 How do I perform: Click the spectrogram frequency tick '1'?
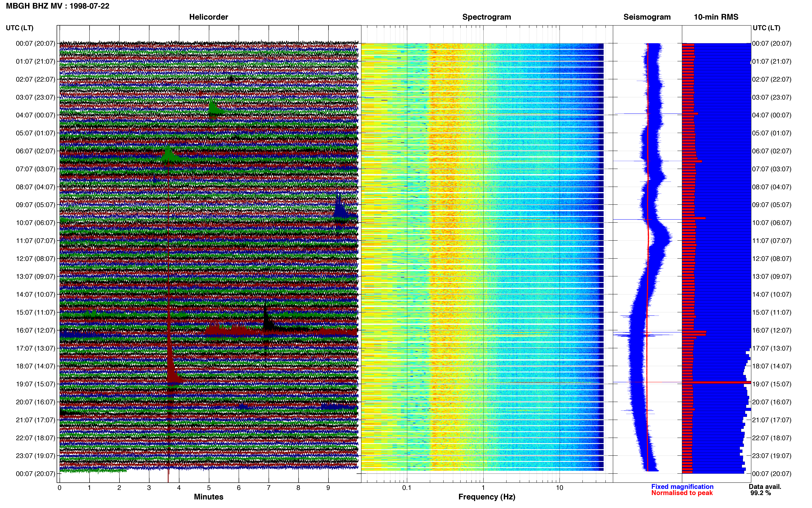[483, 488]
